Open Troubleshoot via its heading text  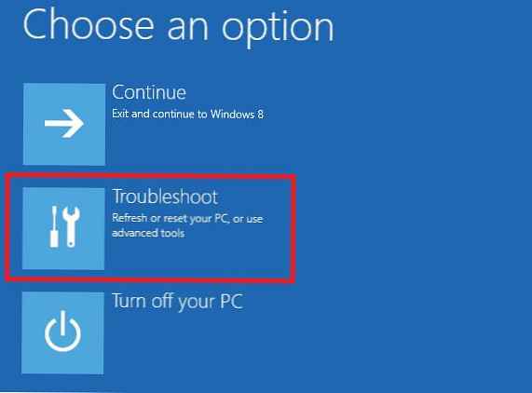click(x=165, y=196)
